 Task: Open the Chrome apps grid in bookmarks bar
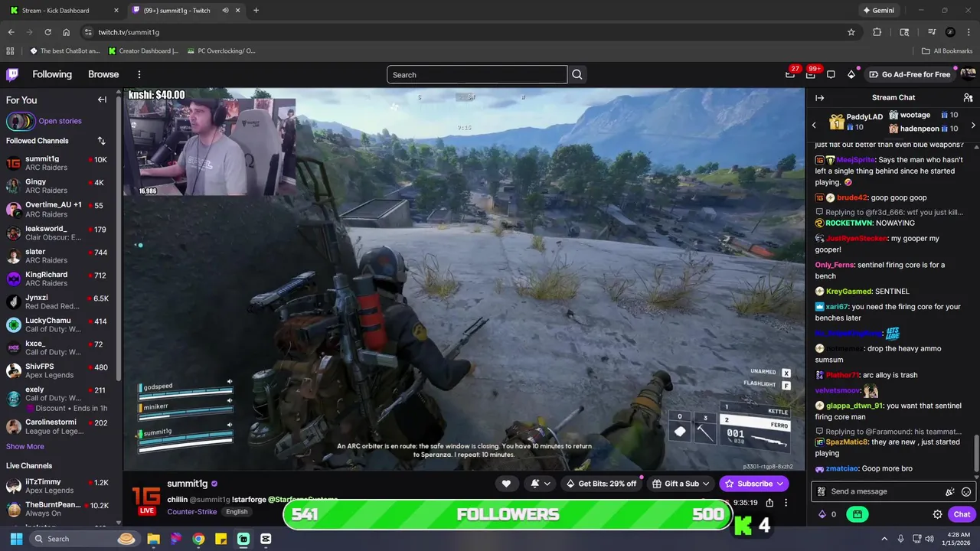pyautogui.click(x=10, y=51)
